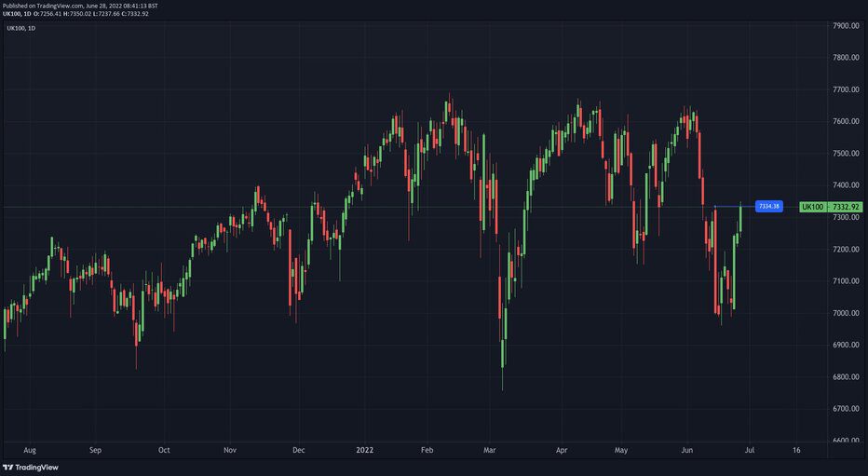
Task: Click the Mar label on time axis
Action: (489, 451)
